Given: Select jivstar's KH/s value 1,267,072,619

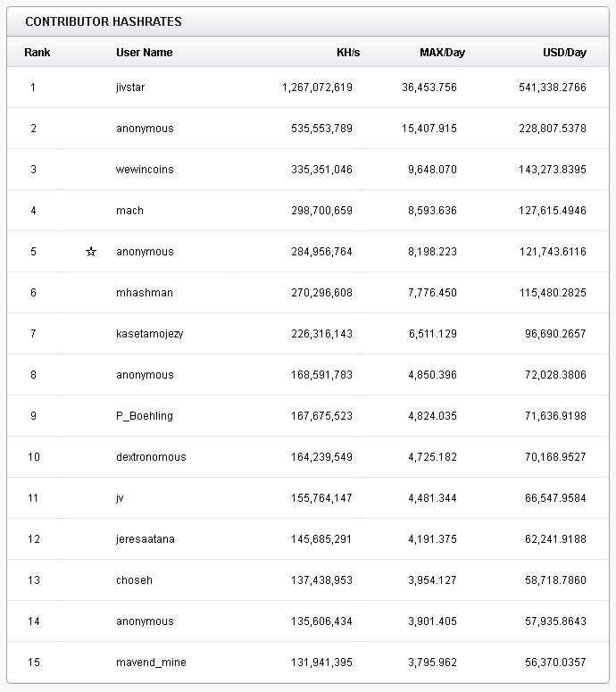Looking at the screenshot, I should 317,88.
